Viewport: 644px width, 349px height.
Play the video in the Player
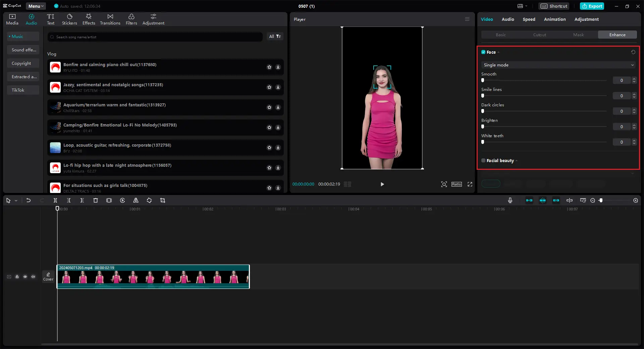(382, 184)
